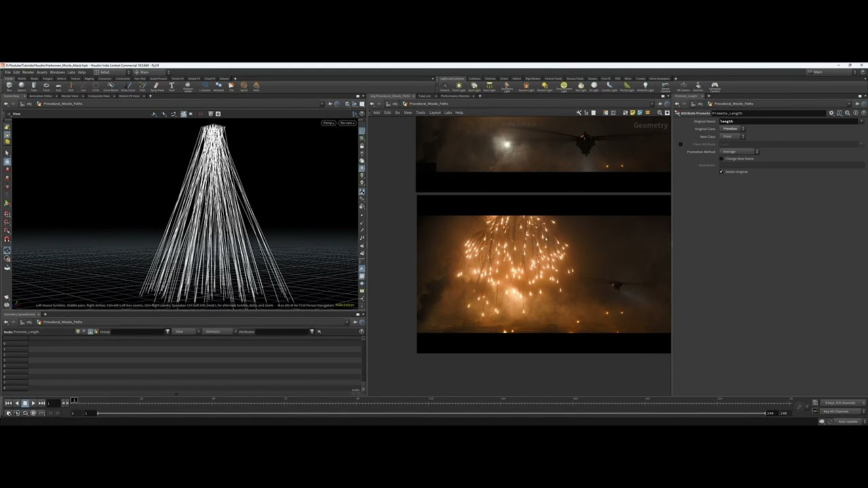The height and width of the screenshot is (488, 868).
Task: Open the View dropdown in Geometry Spreadsheet
Action: pos(186,331)
